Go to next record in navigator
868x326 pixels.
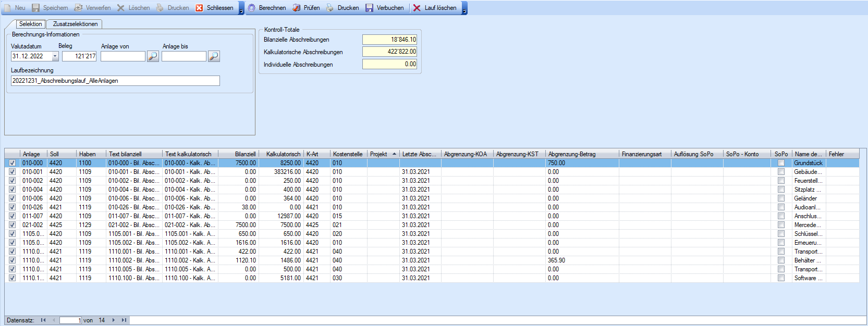click(114, 320)
